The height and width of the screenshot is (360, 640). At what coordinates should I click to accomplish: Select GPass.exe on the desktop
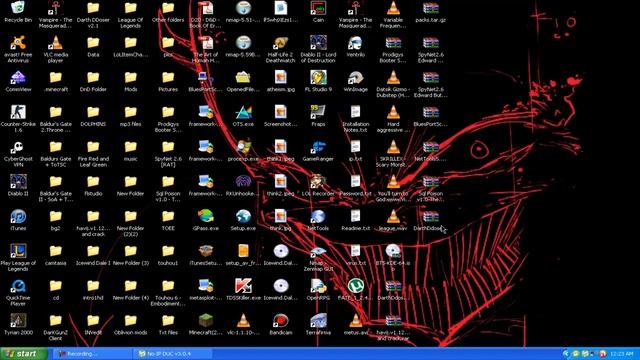205,216
